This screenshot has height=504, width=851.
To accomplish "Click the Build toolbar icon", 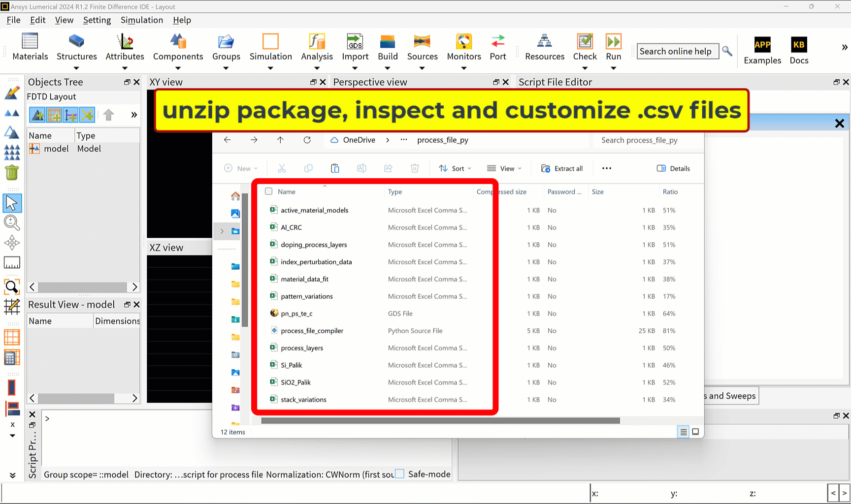I will (388, 41).
